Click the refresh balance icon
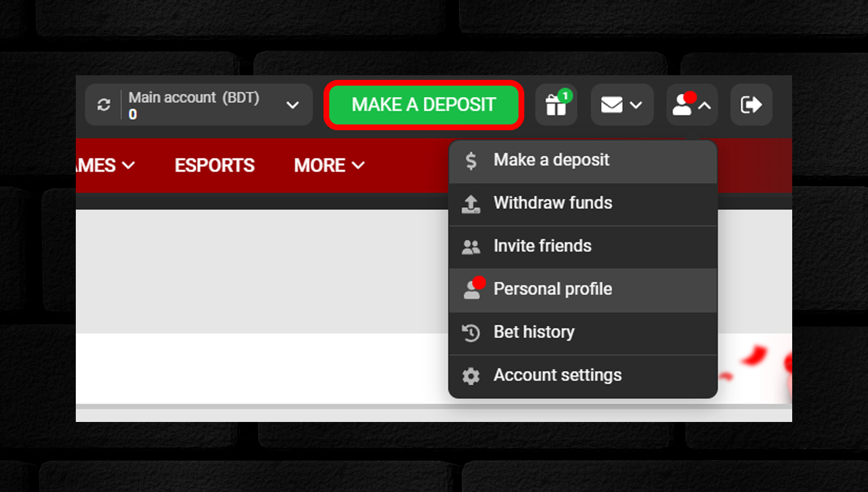868x492 pixels. pyautogui.click(x=104, y=105)
